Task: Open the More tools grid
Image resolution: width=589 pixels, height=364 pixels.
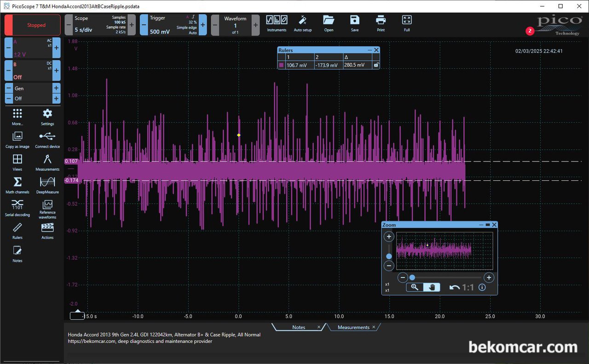Action: (17, 117)
